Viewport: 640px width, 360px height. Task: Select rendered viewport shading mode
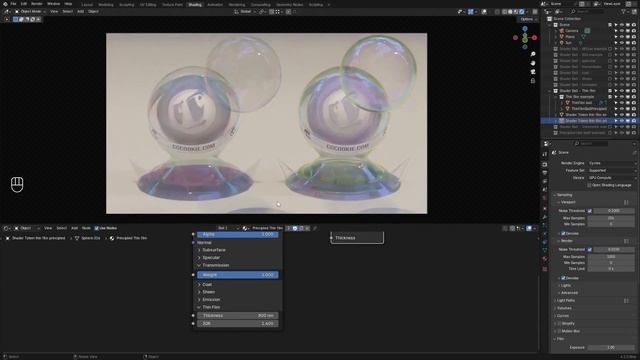pos(522,11)
